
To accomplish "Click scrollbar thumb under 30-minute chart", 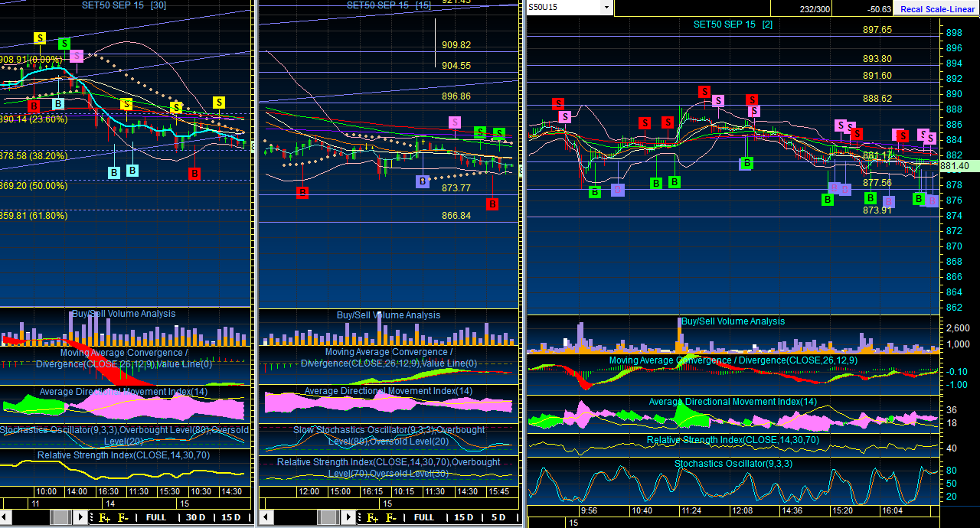I will pyautogui.click(x=61, y=517).
